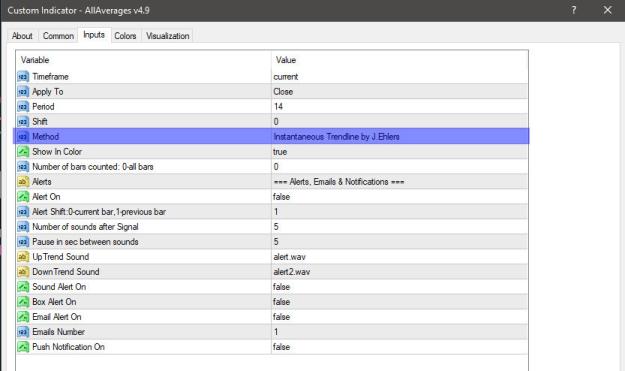Click the boolean icon beside Email Alert On
625x371 pixels.
(23, 317)
